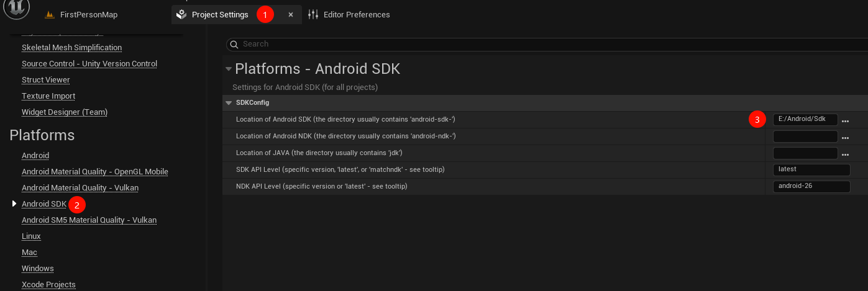The width and height of the screenshot is (868, 291).
Task: Click the JAVA location field
Action: coord(805,153)
